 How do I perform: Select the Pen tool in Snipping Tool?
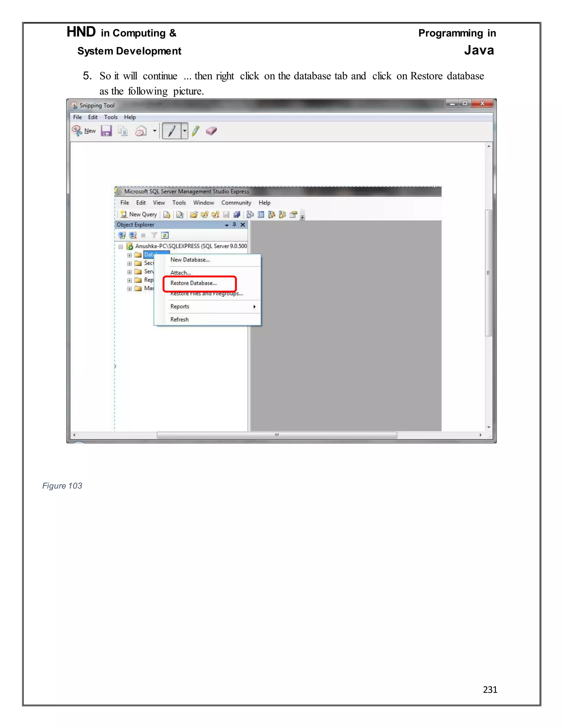pyautogui.click(x=172, y=131)
